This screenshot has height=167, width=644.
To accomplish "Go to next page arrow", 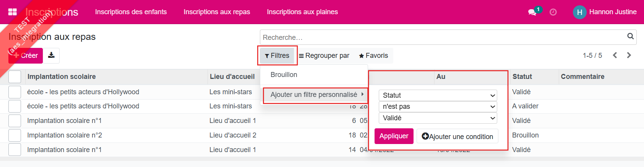I will point(629,55).
